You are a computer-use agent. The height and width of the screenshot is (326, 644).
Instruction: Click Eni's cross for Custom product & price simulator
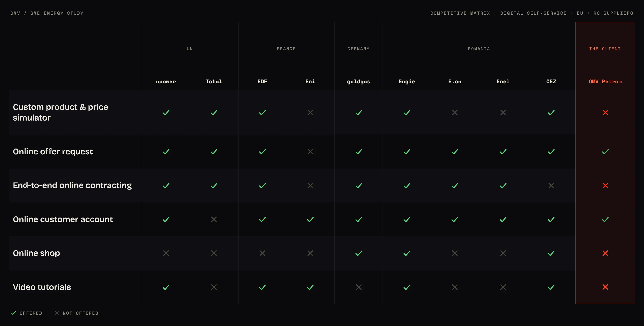[310, 112]
